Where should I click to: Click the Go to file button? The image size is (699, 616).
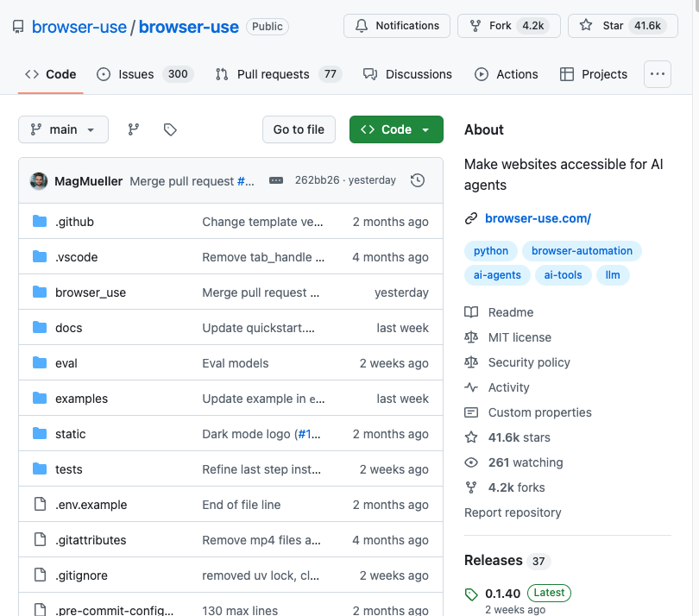pyautogui.click(x=299, y=129)
